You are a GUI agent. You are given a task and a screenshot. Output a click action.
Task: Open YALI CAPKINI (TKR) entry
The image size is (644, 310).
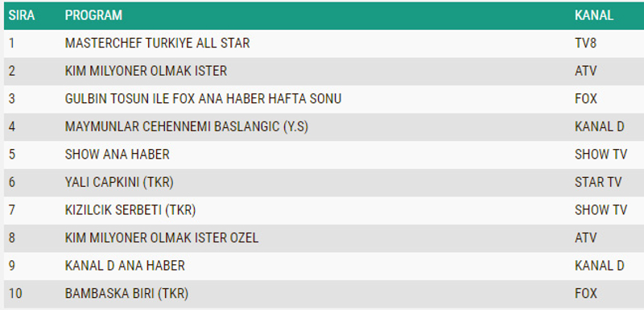(119, 182)
